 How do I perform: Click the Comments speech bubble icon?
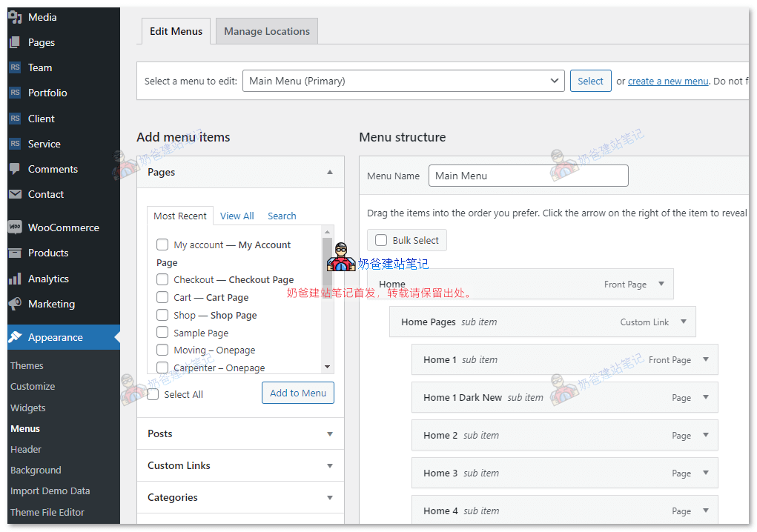point(15,169)
